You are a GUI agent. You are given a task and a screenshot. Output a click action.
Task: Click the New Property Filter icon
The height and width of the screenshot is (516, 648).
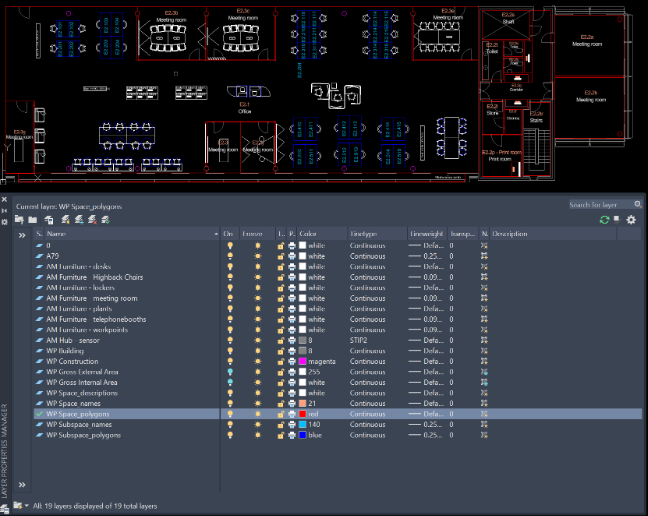pyautogui.click(x=19, y=220)
